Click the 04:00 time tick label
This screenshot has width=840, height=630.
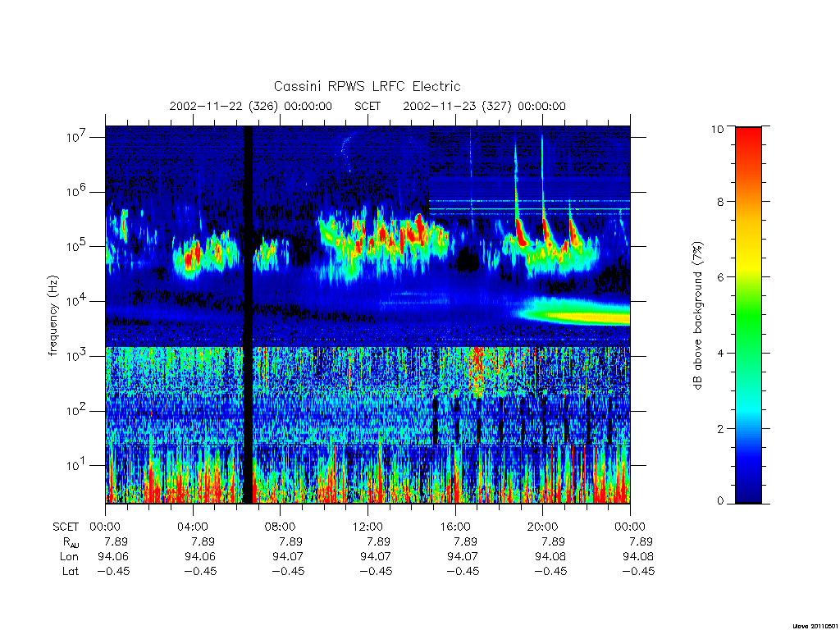[192, 527]
